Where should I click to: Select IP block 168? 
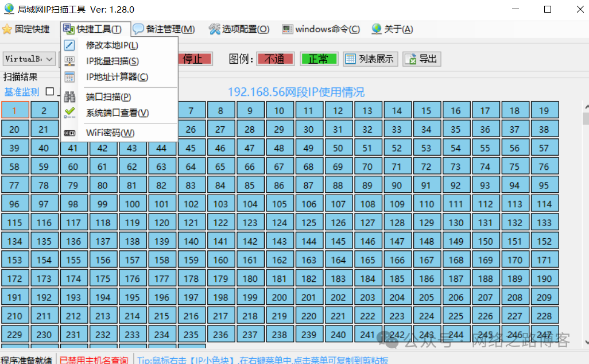pyautogui.click(x=456, y=260)
